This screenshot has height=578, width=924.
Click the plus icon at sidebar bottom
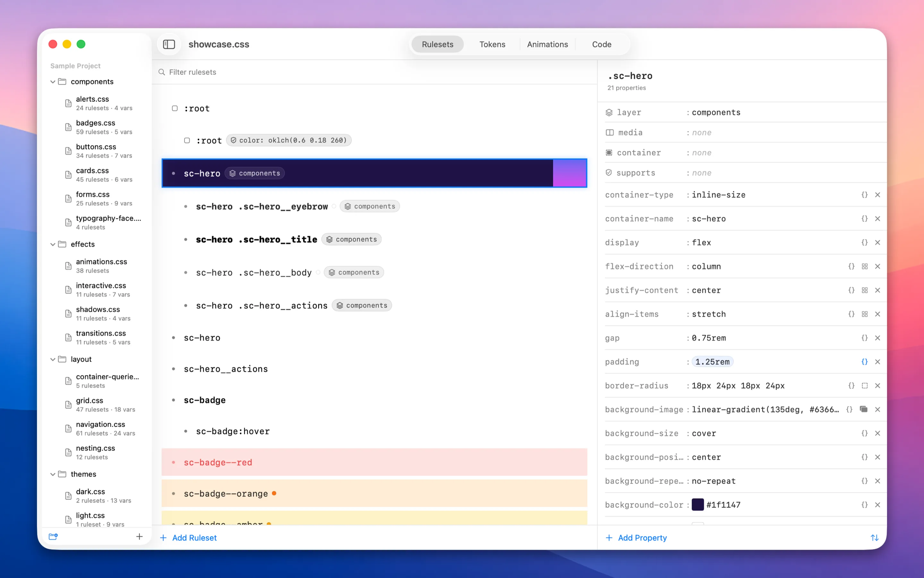139,537
